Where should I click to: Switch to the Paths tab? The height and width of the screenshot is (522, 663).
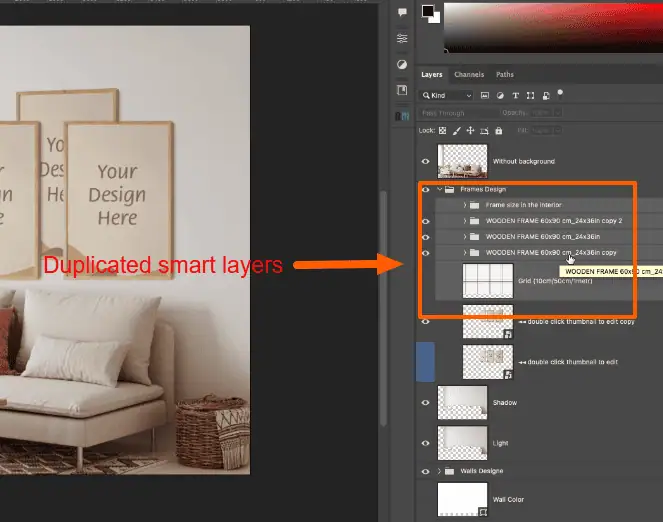tap(505, 75)
